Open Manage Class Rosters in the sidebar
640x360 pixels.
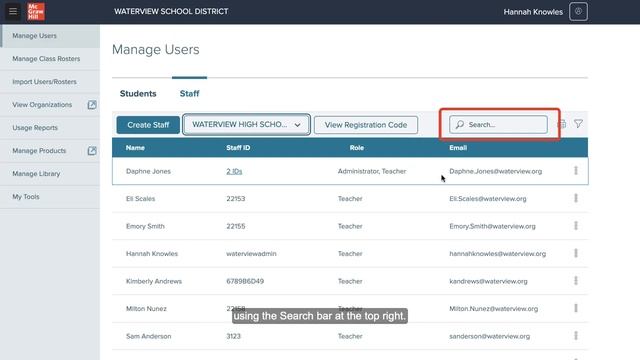click(50, 59)
